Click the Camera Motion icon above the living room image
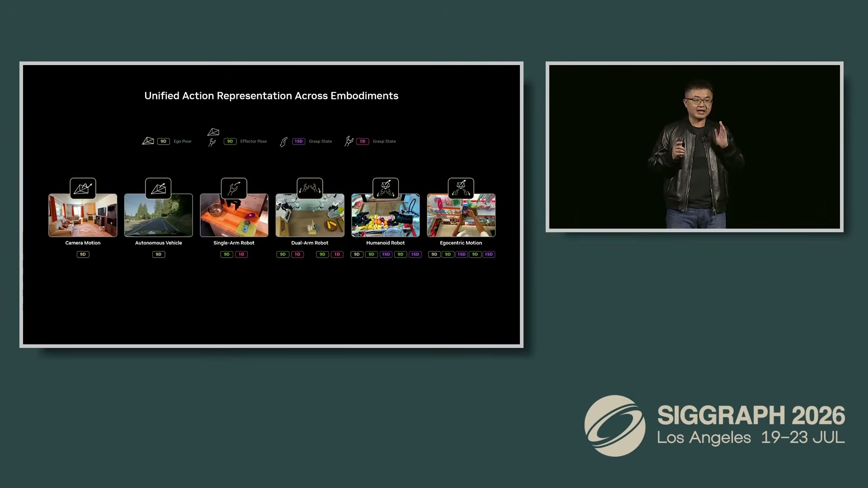 [83, 188]
